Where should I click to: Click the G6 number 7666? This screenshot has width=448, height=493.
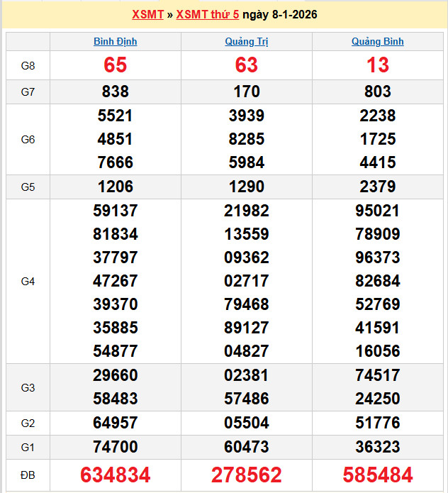(x=116, y=162)
